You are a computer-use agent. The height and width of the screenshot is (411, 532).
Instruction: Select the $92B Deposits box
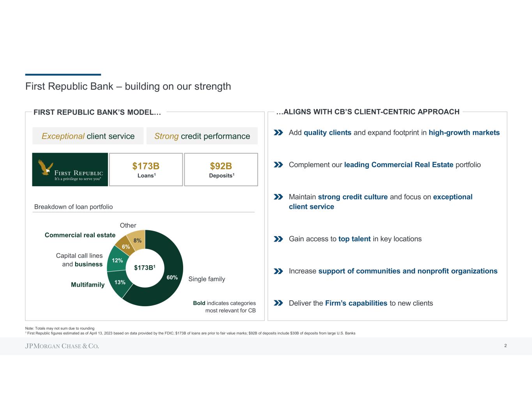pyautogui.click(x=221, y=169)
